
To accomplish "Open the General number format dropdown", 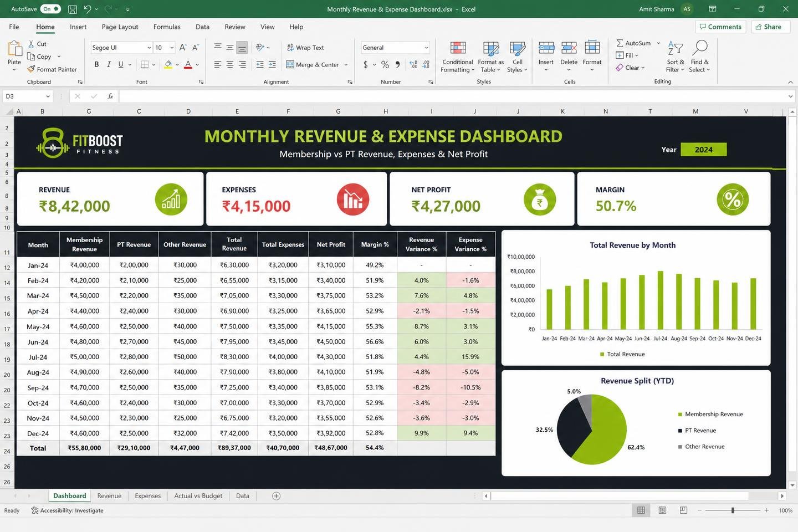I will click(426, 48).
